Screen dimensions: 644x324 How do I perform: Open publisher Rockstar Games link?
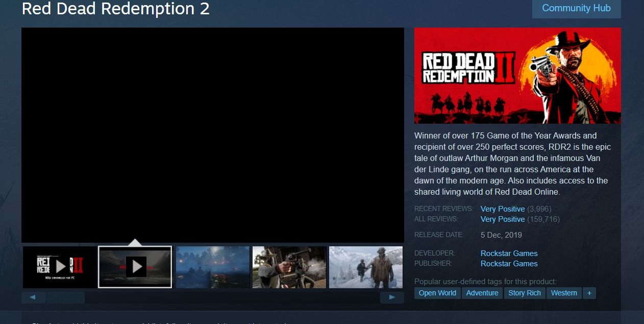point(509,263)
